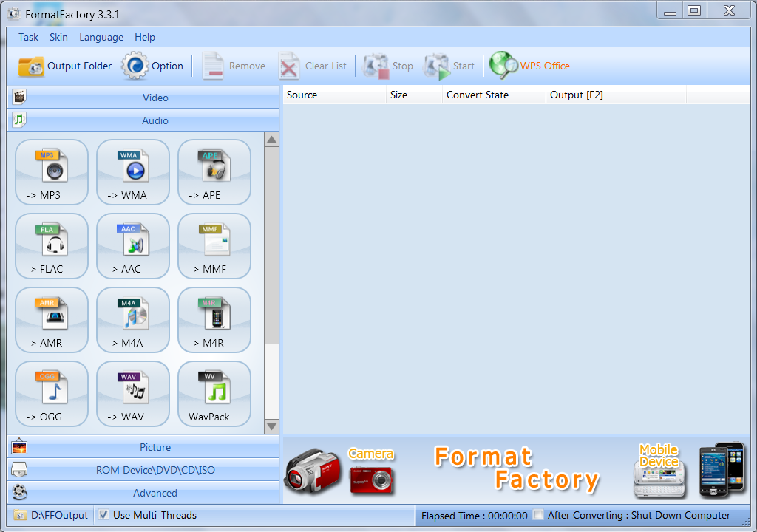757x532 pixels.
Task: Click the audio list scrollbar thumb
Action: coord(272,246)
